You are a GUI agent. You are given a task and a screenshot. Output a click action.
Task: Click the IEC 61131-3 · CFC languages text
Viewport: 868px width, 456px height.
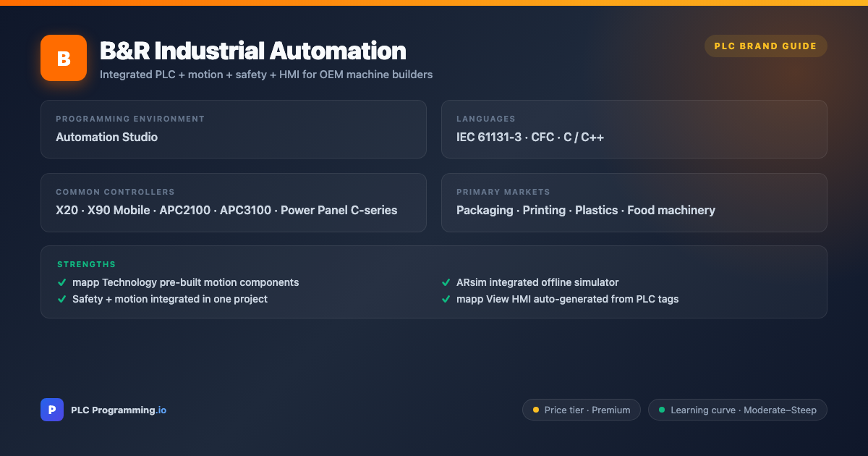tap(530, 137)
